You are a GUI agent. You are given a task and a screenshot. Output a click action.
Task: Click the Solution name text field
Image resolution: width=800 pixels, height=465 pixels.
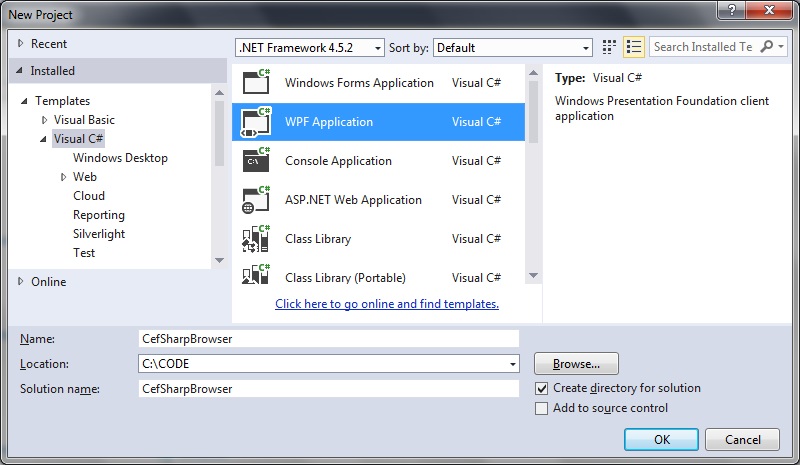pos(329,389)
